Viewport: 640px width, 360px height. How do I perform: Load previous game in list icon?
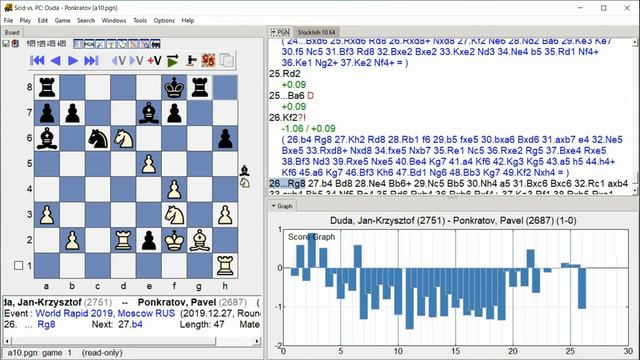tap(41, 44)
